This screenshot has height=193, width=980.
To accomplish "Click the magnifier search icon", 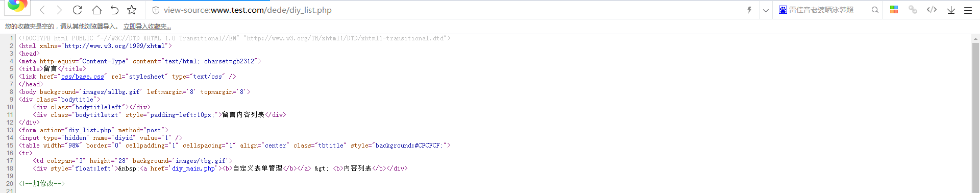I will pos(875,10).
